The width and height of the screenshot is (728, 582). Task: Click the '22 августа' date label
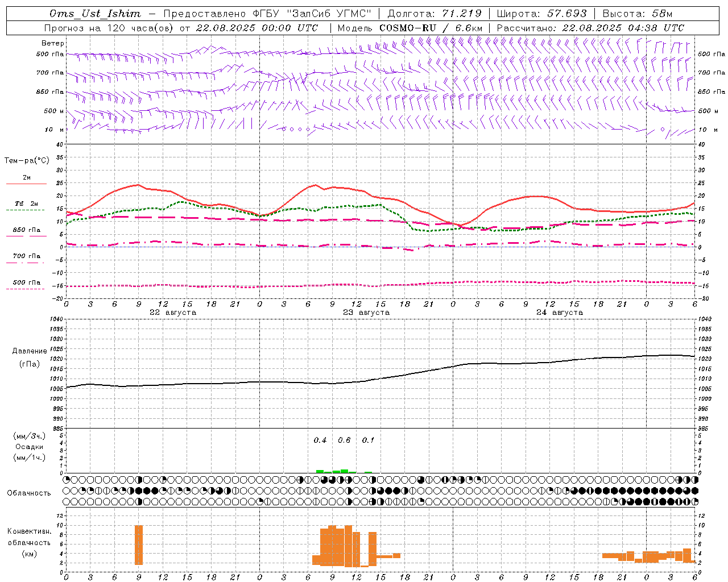[x=173, y=313]
